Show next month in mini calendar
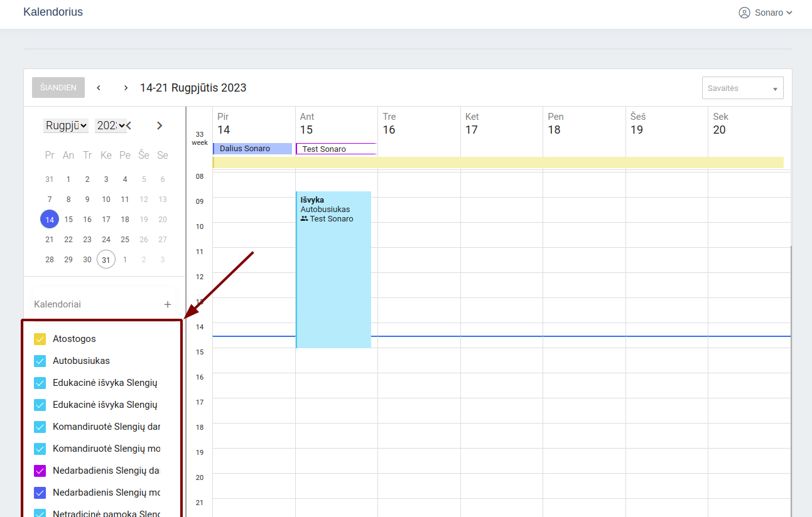The image size is (812, 517). pyautogui.click(x=160, y=125)
